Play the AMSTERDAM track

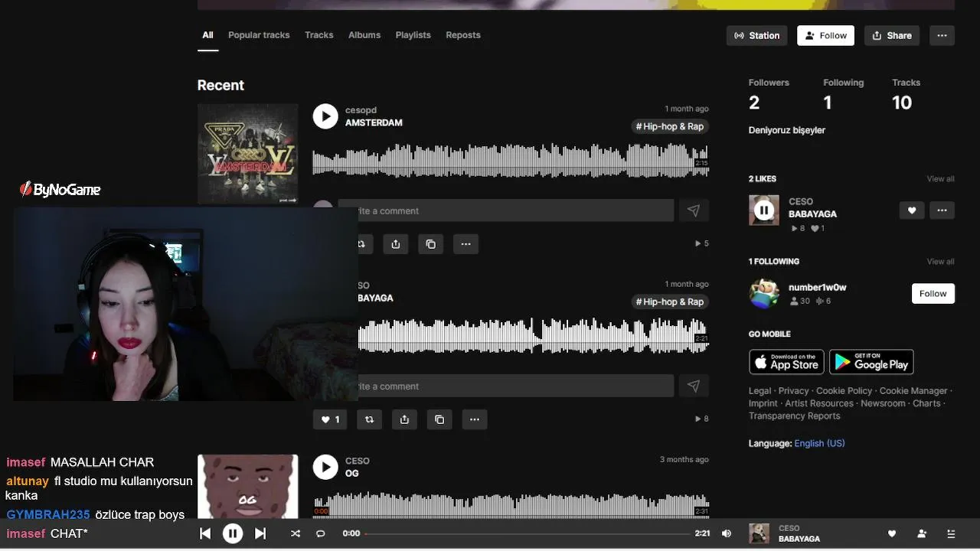tap(325, 116)
